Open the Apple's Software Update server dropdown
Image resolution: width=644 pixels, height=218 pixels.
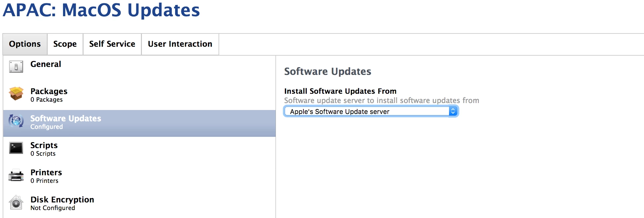[371, 111]
